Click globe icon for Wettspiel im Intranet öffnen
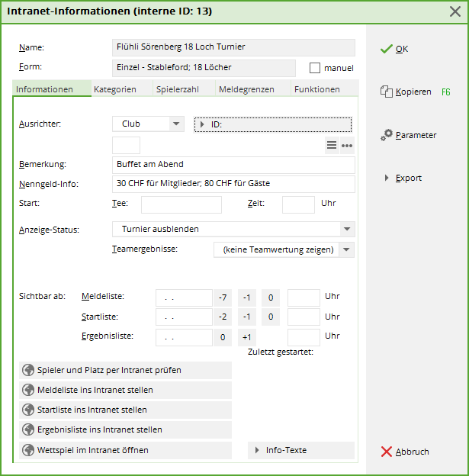This screenshot has height=476, width=469. (29, 450)
